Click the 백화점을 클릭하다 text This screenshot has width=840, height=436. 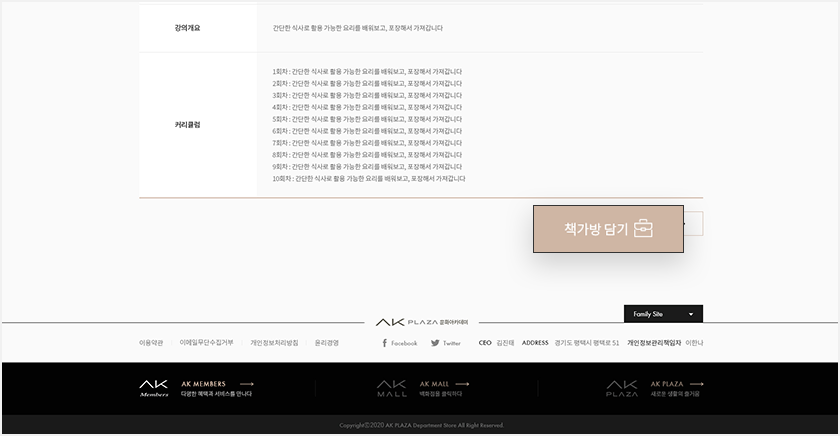click(440, 394)
